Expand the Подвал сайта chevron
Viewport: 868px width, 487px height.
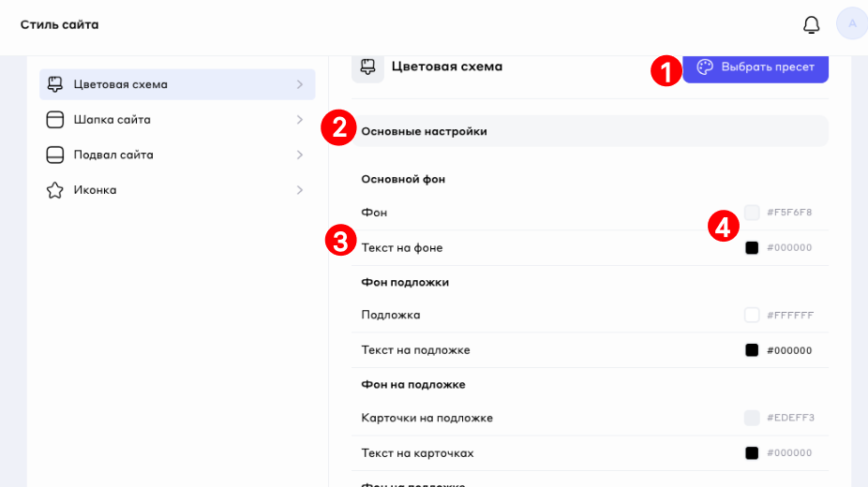coord(299,155)
